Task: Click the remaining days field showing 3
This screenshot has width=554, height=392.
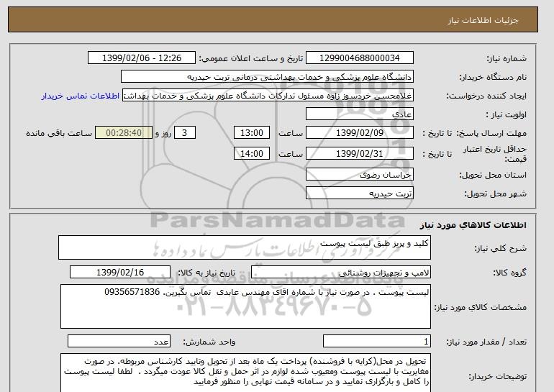Action: 184,133
